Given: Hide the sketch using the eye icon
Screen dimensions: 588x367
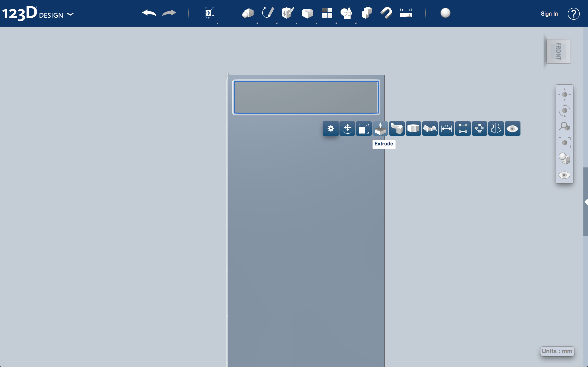Looking at the screenshot, I should click(x=513, y=128).
